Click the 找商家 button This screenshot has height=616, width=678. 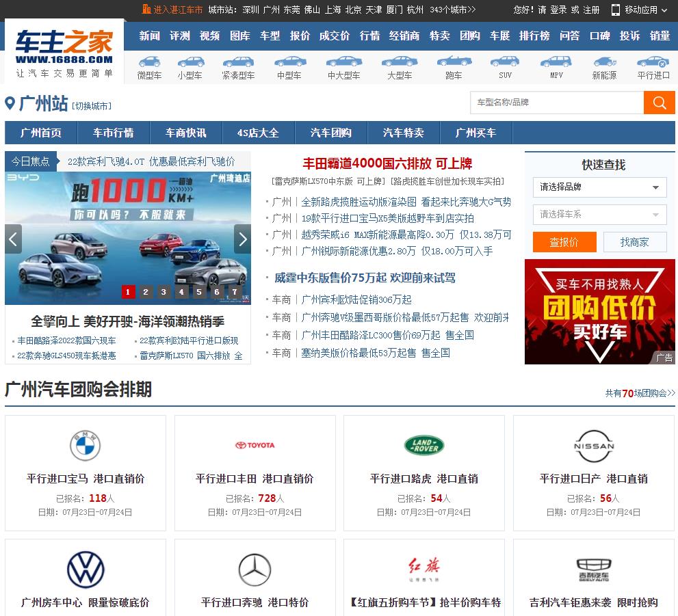coord(635,242)
